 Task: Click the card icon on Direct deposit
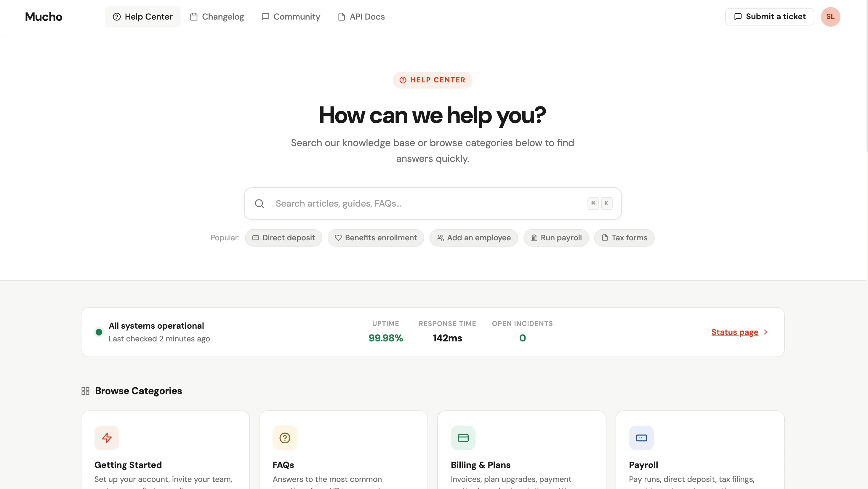[x=256, y=238]
